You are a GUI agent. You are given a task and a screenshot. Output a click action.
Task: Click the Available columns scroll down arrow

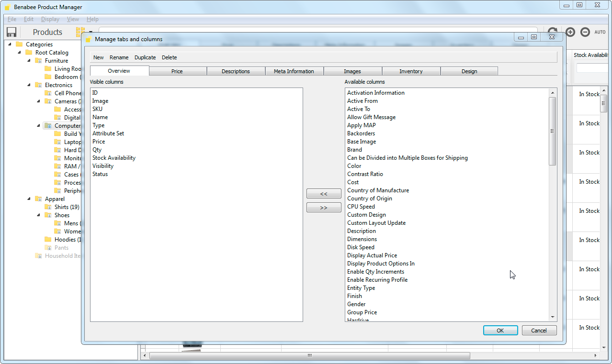pyautogui.click(x=553, y=317)
